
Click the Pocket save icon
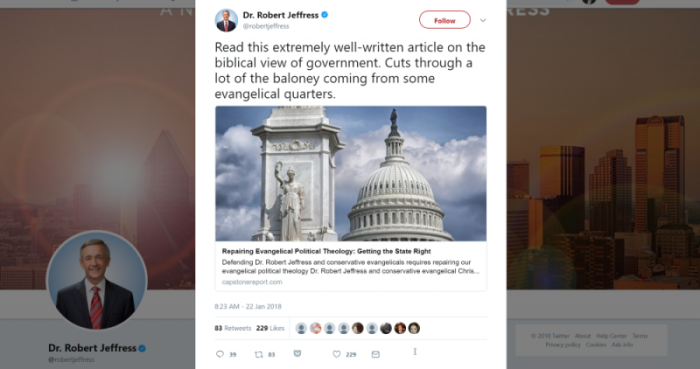click(x=297, y=353)
